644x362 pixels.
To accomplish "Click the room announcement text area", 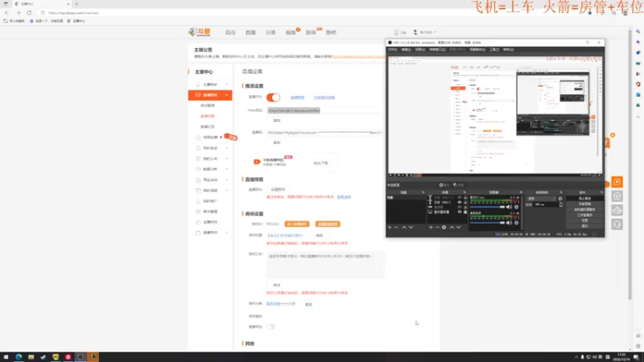I will (x=326, y=265).
